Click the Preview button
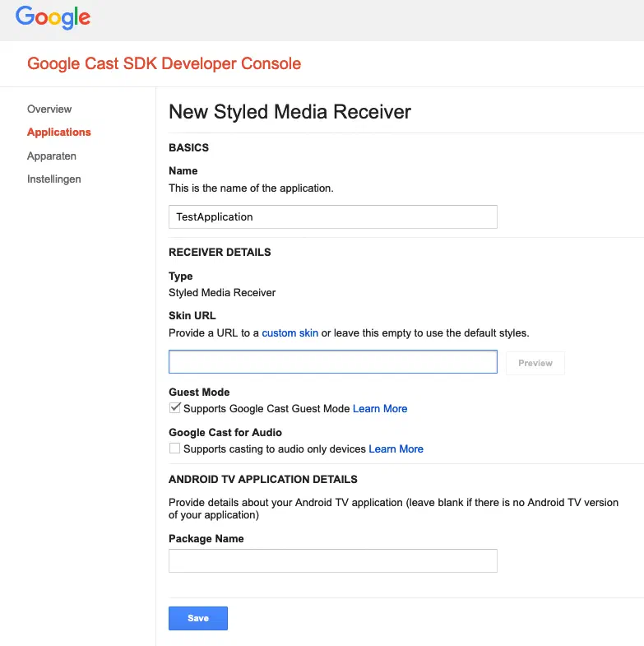The image size is (644, 646). pos(535,363)
